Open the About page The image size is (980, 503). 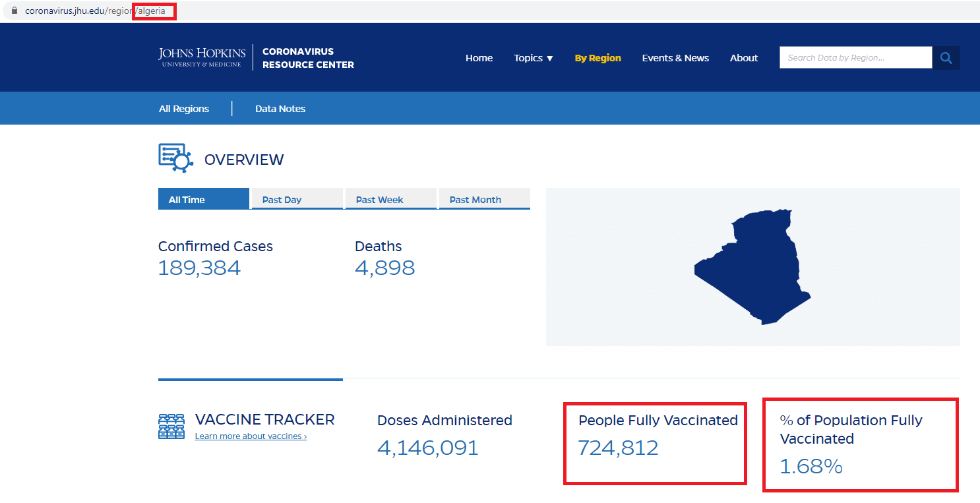743,58
